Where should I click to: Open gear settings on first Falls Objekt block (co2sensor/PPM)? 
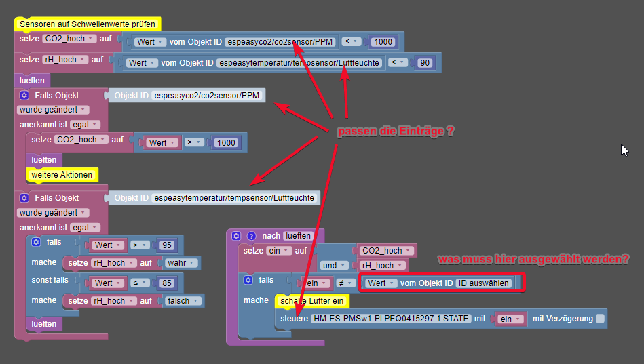pyautogui.click(x=24, y=95)
